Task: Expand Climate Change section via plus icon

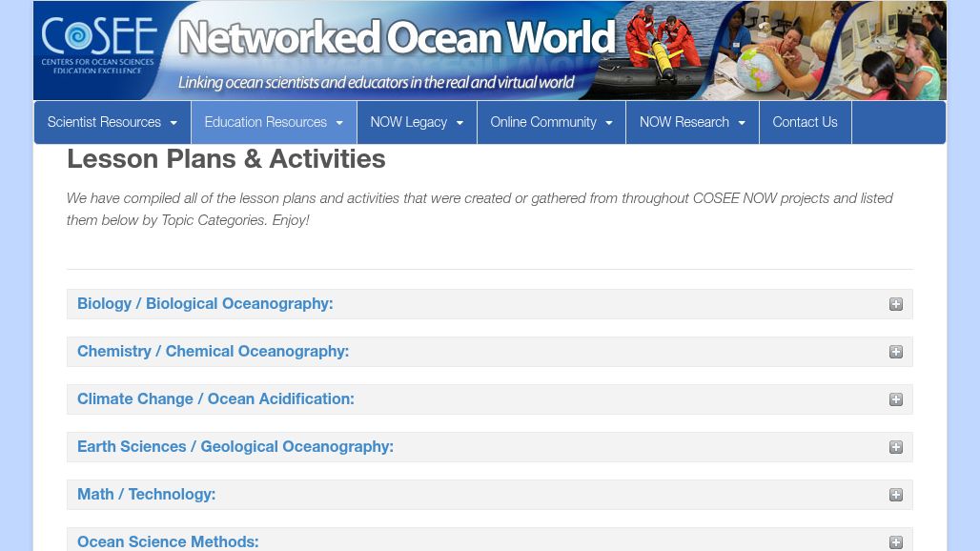Action: [x=895, y=399]
